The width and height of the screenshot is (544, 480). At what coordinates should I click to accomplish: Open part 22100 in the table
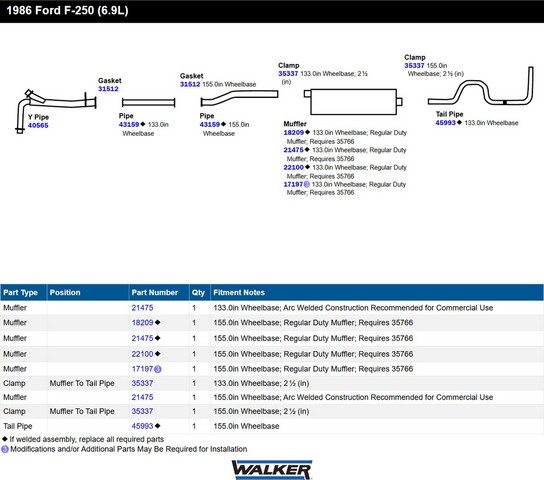pos(142,354)
